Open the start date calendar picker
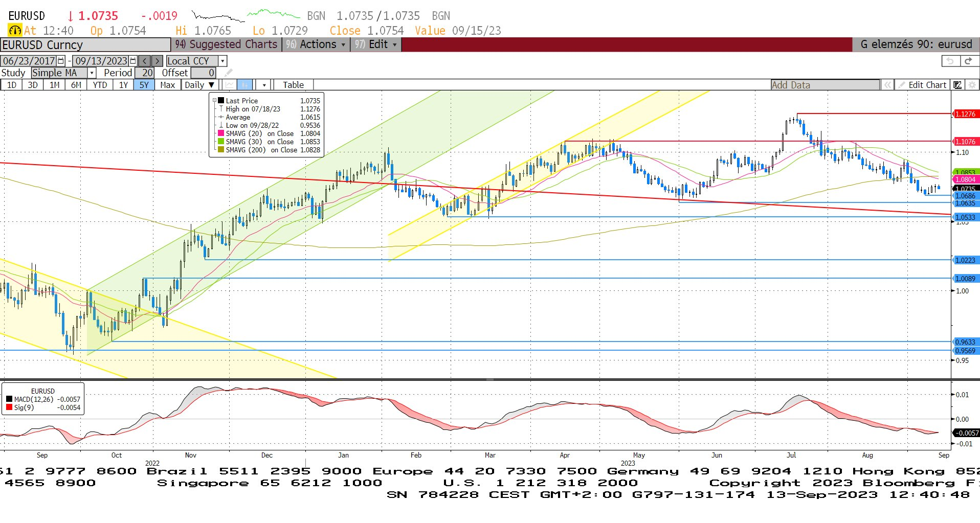The image size is (980, 523). pyautogui.click(x=61, y=61)
